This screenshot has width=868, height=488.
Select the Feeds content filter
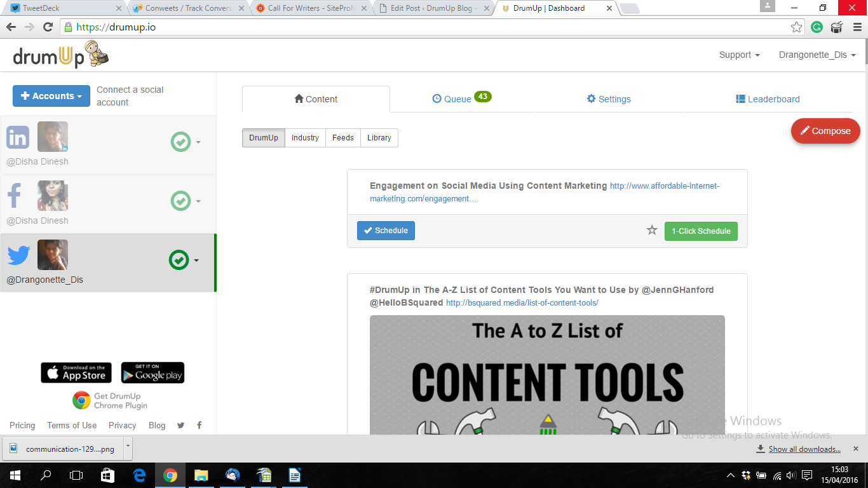point(343,138)
